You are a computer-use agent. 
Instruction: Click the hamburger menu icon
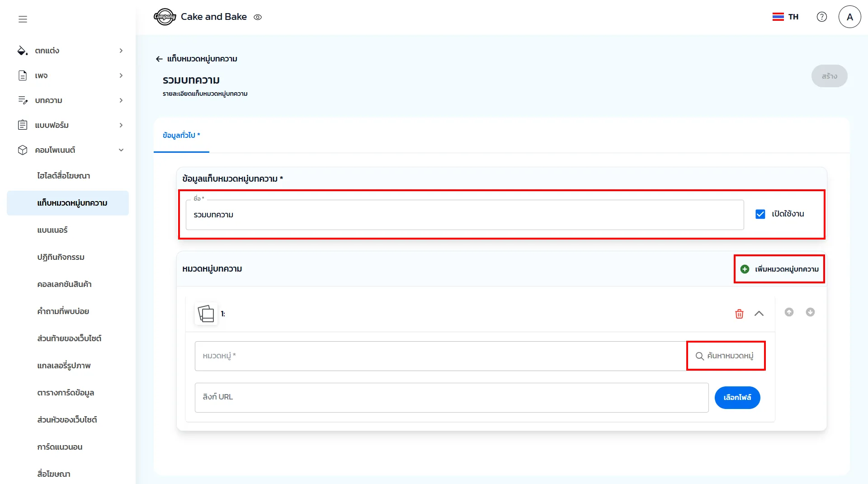pyautogui.click(x=23, y=19)
